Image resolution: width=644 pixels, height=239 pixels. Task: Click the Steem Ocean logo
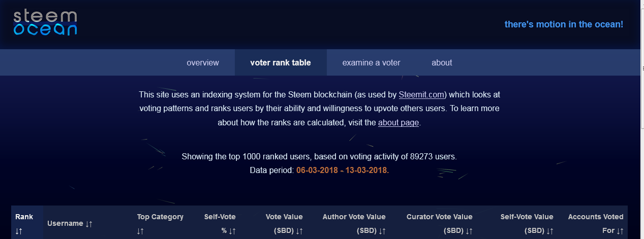[45, 23]
